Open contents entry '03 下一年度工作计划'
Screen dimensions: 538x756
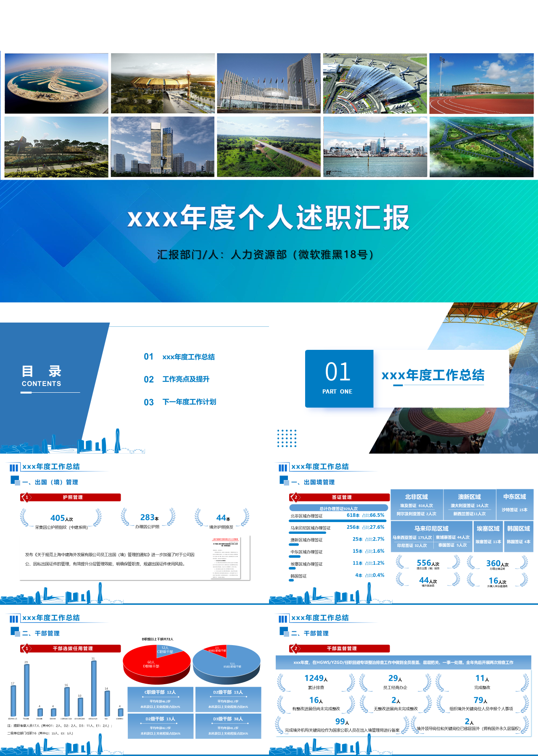[x=180, y=402]
